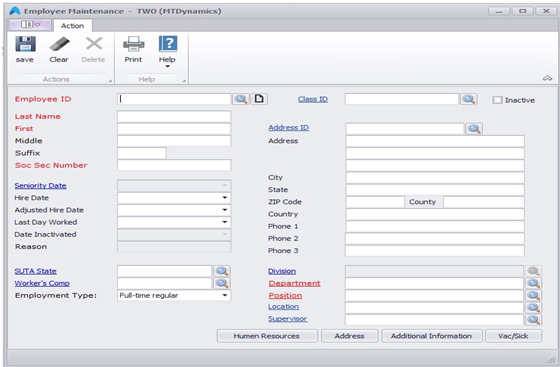Open the Help question mark icon
The height and width of the screenshot is (367, 560).
[168, 44]
